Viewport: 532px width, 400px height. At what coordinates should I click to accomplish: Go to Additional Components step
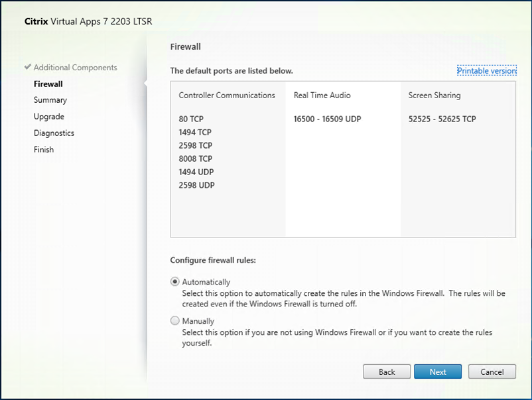[x=76, y=67]
